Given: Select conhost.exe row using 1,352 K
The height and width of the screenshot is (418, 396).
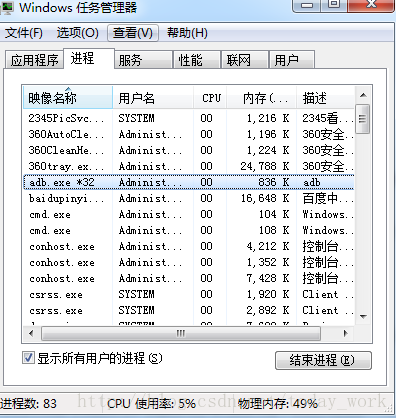Looking at the screenshot, I should [x=189, y=262].
